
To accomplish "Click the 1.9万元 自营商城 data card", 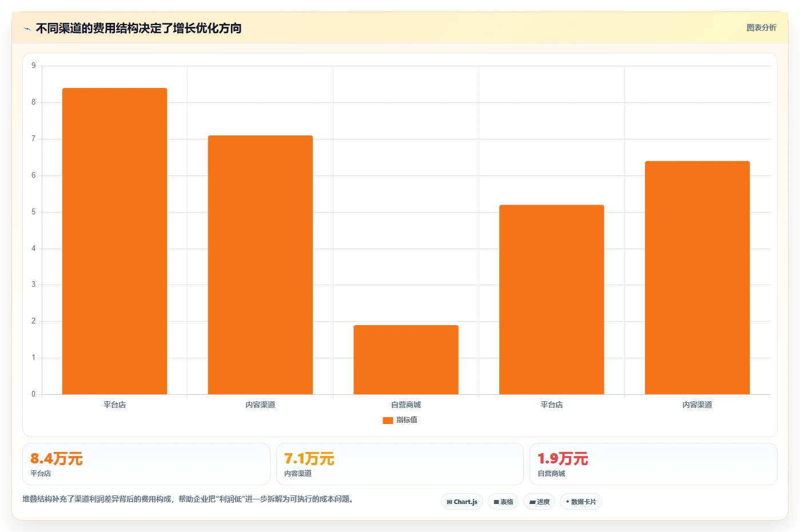I will click(654, 464).
